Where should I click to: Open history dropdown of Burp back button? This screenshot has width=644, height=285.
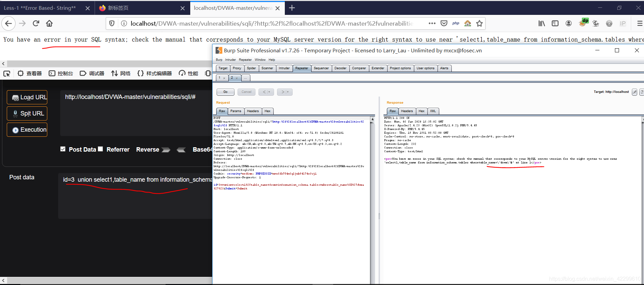click(x=269, y=92)
